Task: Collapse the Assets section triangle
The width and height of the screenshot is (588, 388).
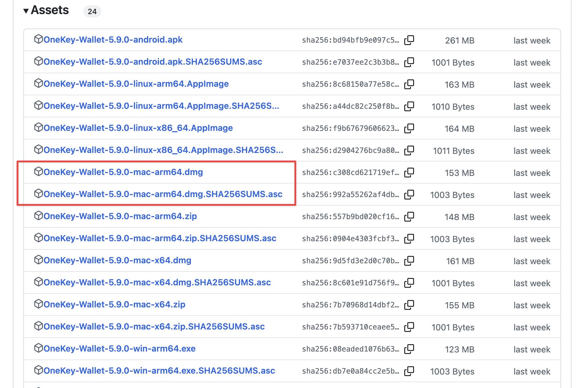Action: click(x=26, y=11)
